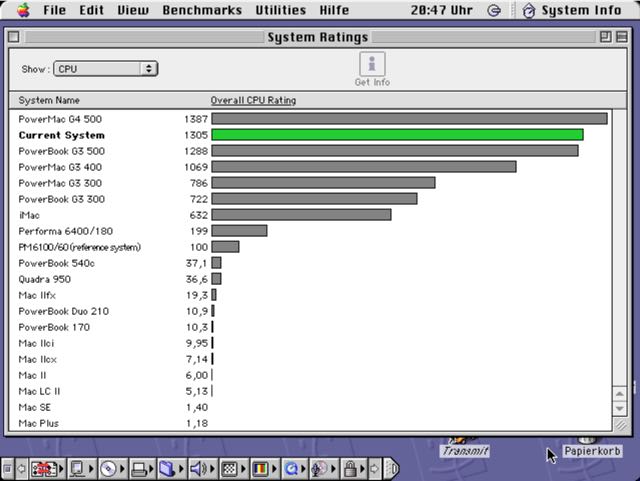The width and height of the screenshot is (640, 481).
Task: Select the iMac row
Action: tap(310, 215)
